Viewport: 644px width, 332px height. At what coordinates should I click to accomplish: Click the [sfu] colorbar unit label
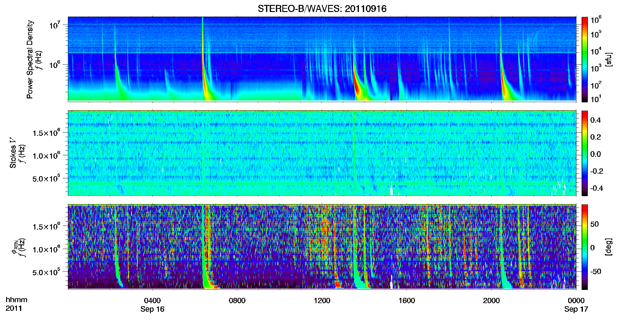click(x=609, y=59)
